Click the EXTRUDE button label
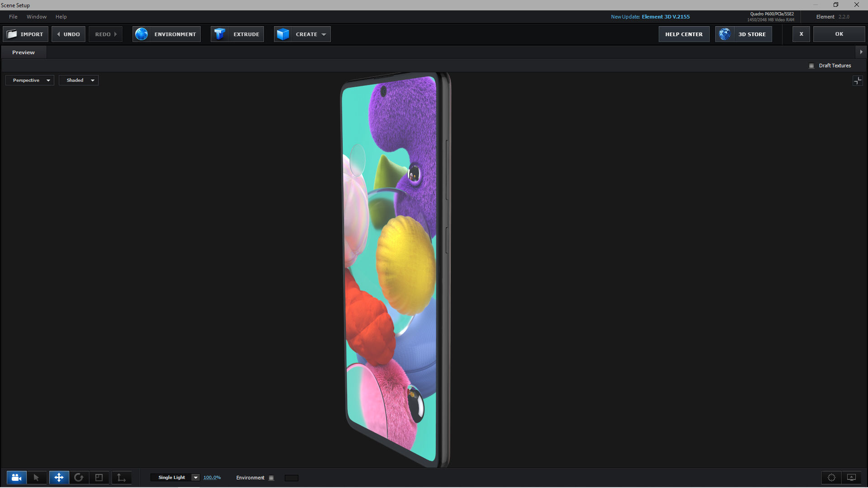The height and width of the screenshot is (488, 868). pos(246,34)
